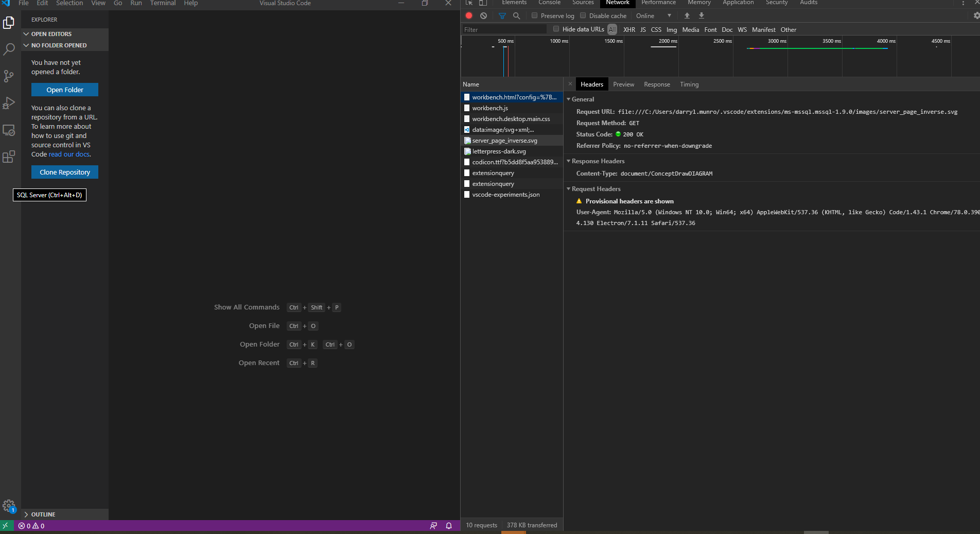Toggle the network filter bar icon
This screenshot has height=534, width=980.
502,15
